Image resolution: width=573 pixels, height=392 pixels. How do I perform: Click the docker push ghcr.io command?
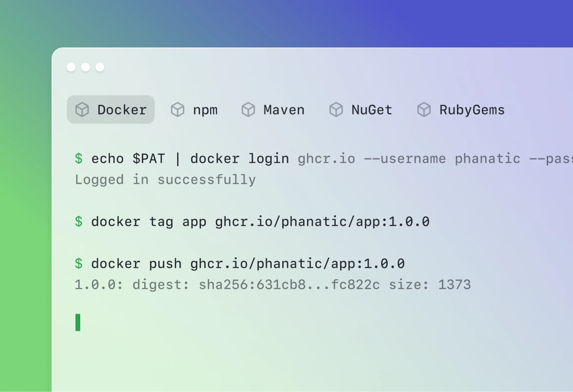pyautogui.click(x=240, y=264)
